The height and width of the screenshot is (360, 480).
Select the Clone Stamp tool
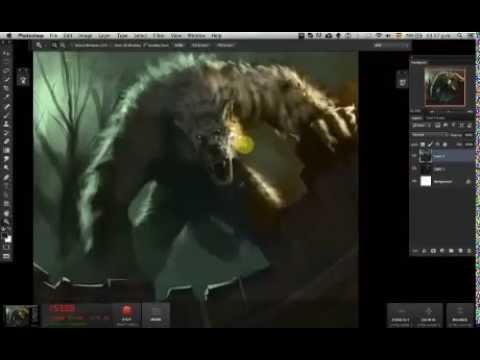click(x=6, y=124)
